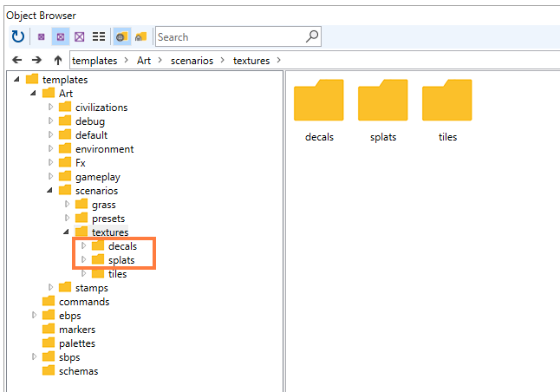This screenshot has width=560, height=392.
Task: Switch to small icons view
Action: pos(42,36)
